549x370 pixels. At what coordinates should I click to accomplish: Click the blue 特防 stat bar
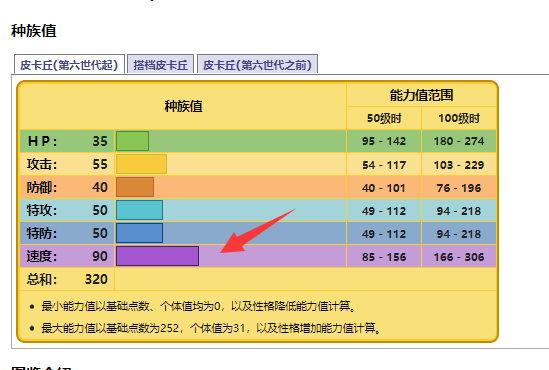[139, 233]
